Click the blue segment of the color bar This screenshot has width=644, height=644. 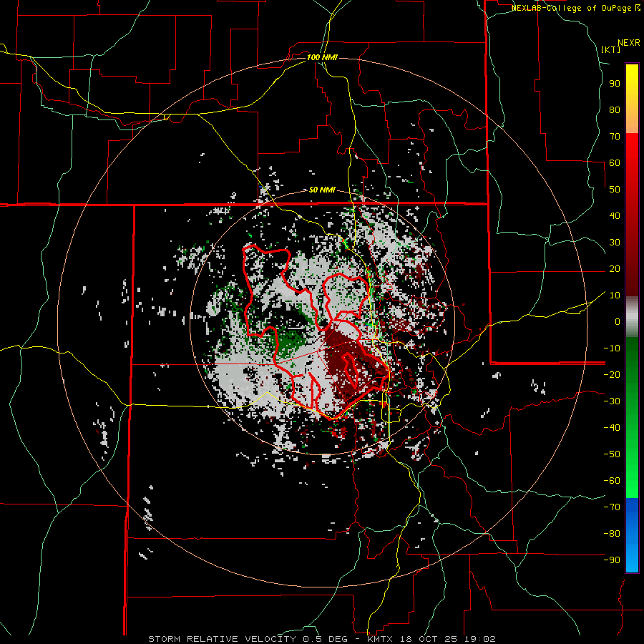pyautogui.click(x=632, y=535)
